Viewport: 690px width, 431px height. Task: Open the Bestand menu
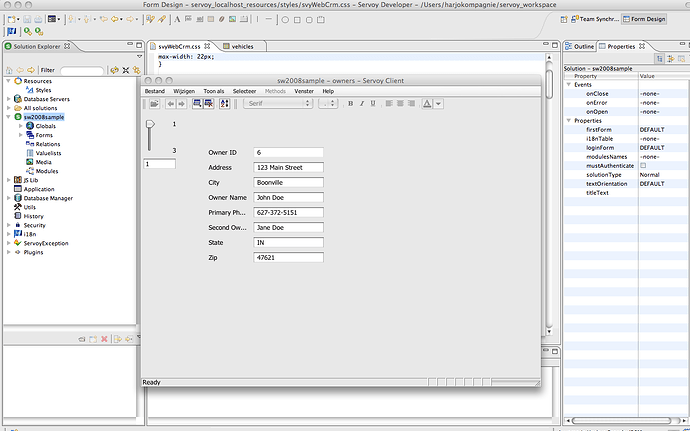pos(154,91)
